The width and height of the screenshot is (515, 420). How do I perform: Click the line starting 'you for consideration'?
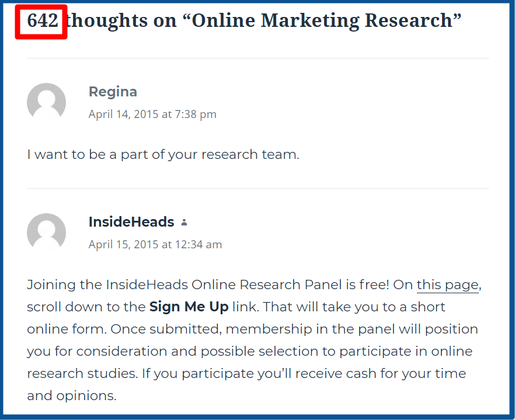click(x=250, y=351)
